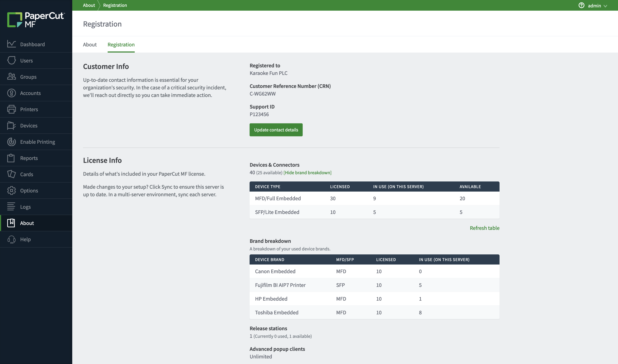Image resolution: width=618 pixels, height=364 pixels.
Task: Click the DEVICE BRAND column header
Action: (269, 259)
